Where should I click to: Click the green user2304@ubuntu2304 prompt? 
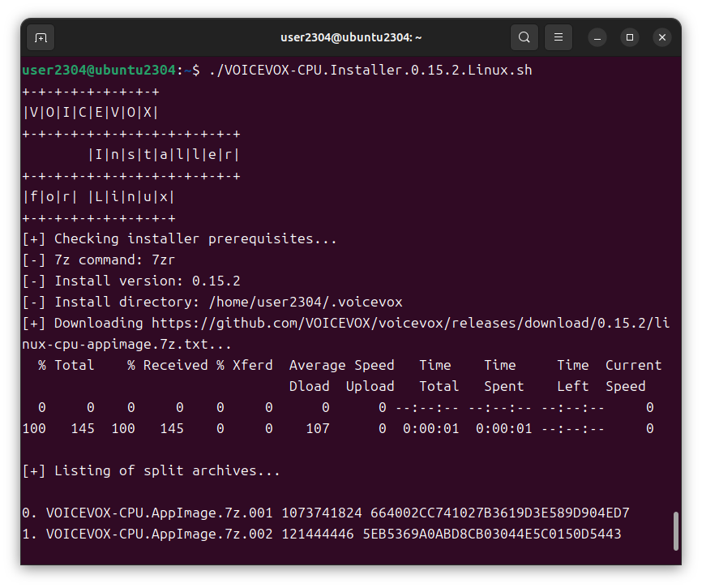point(99,71)
